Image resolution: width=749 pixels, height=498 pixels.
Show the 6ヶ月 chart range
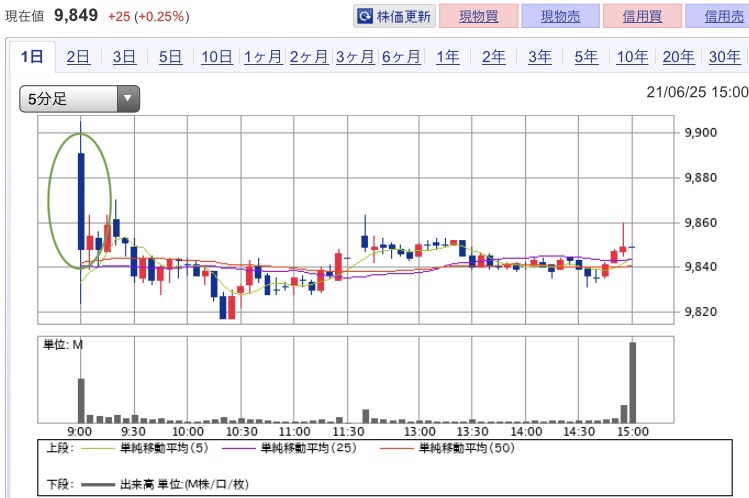tap(401, 57)
